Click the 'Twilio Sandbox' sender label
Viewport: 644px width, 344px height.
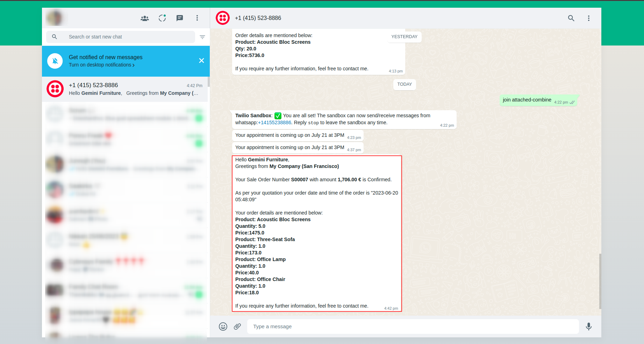pos(253,116)
